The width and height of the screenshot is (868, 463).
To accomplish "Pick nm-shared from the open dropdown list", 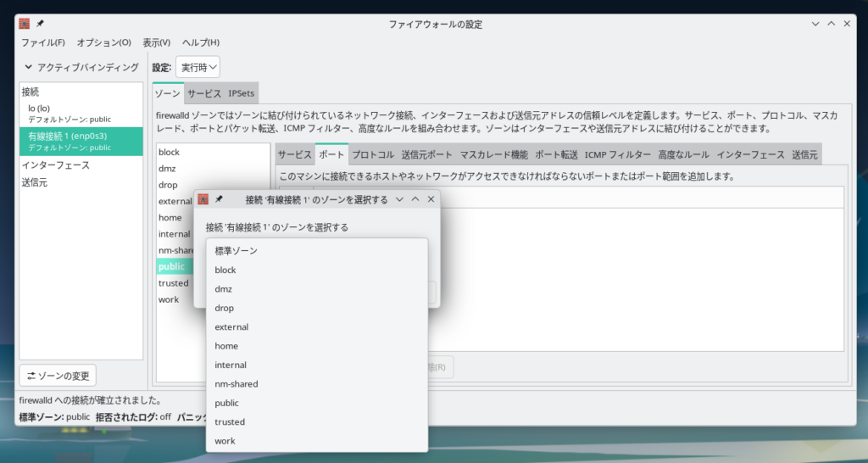I will (236, 384).
